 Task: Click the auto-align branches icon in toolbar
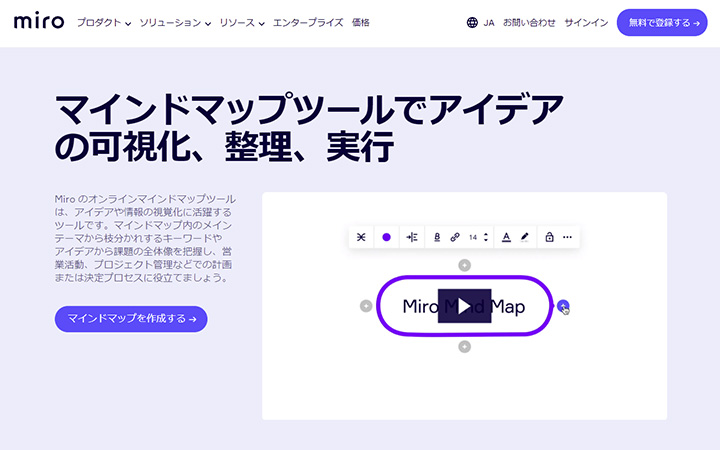point(412,237)
